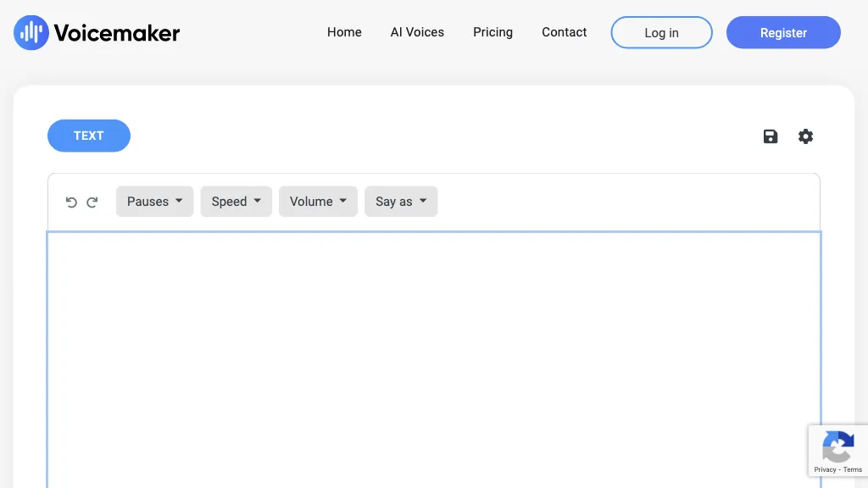This screenshot has height=488, width=868.
Task: Expand the Volume dropdown
Action: [x=318, y=202]
